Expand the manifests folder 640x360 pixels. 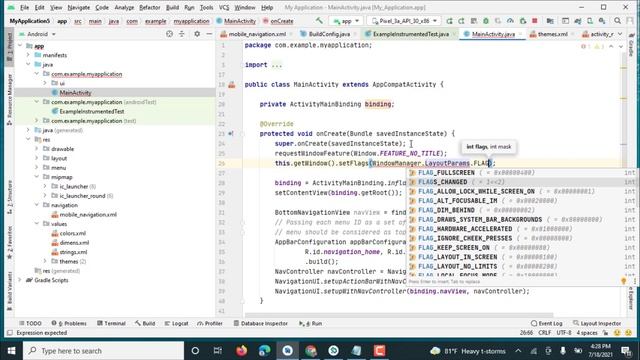[x=28, y=55]
